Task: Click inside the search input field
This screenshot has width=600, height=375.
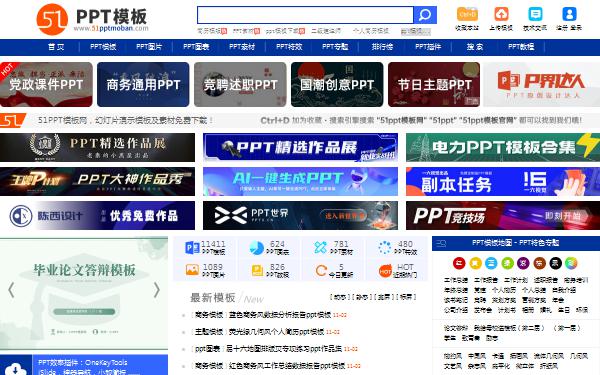Action: click(x=305, y=15)
